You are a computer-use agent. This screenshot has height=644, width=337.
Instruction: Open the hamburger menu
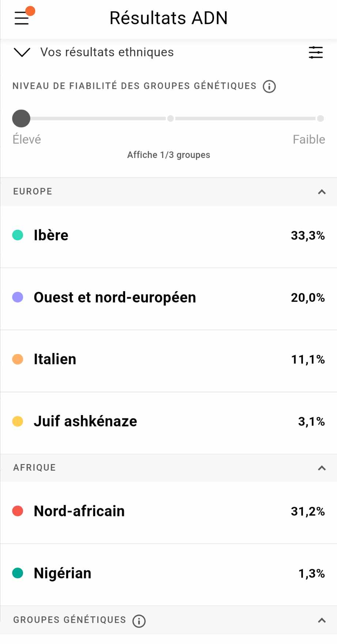coord(22,18)
